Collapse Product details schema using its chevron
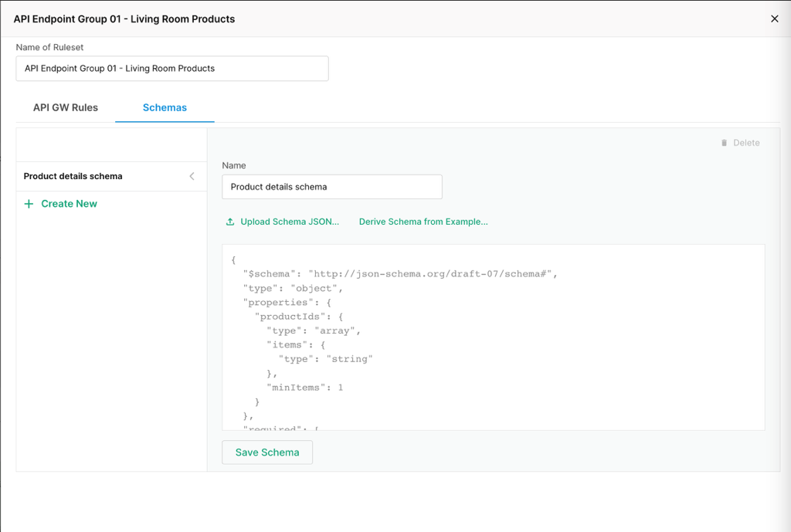 coord(192,176)
